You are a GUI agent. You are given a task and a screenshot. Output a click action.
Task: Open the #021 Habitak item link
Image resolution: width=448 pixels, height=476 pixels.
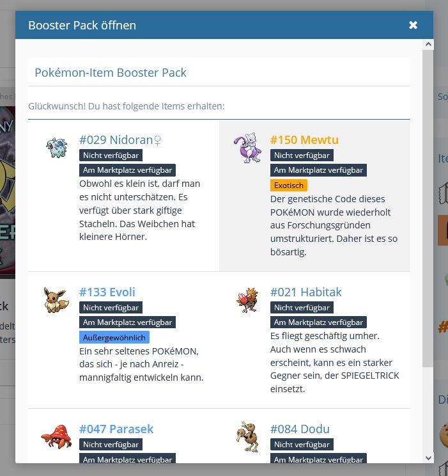coord(305,292)
